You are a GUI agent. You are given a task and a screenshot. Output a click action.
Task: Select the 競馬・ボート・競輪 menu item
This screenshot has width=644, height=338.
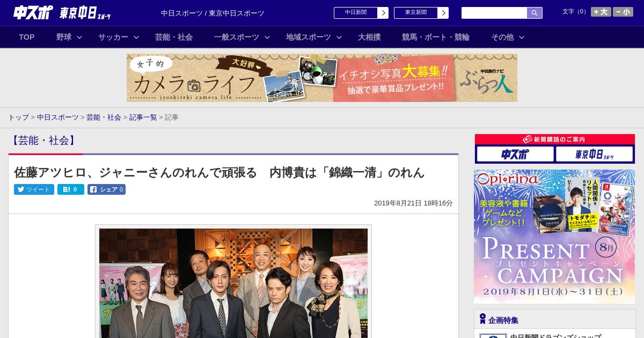pos(436,37)
